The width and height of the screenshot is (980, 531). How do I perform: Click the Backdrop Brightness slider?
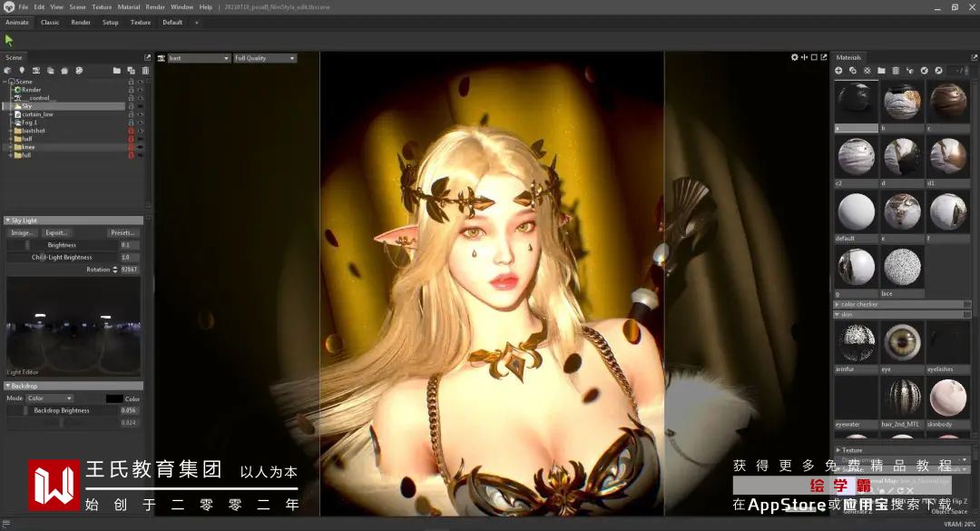pyautogui.click(x=62, y=410)
